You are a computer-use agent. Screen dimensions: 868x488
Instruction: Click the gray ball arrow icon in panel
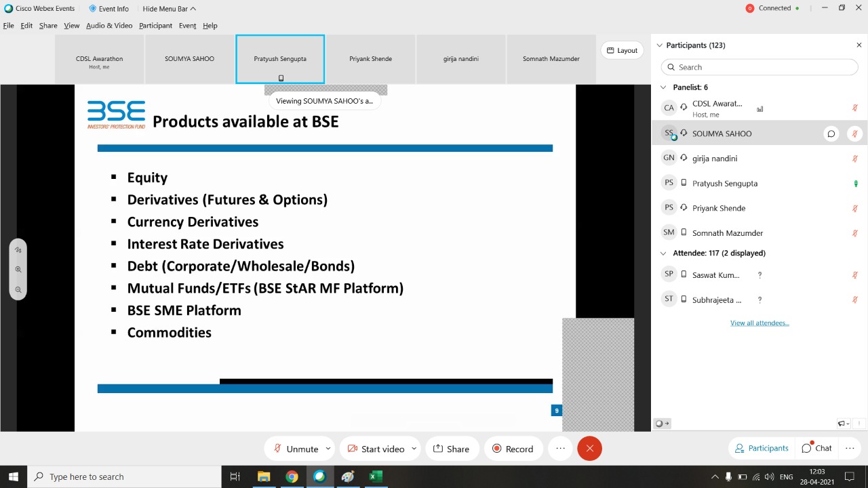tap(662, 424)
